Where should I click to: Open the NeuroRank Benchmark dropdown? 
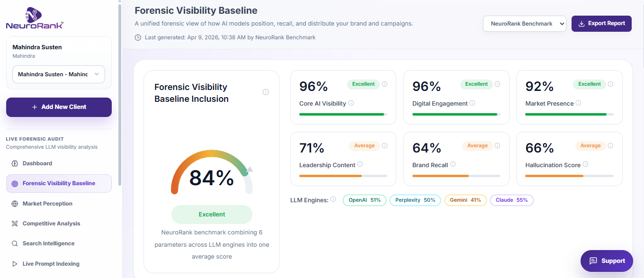pos(525,24)
